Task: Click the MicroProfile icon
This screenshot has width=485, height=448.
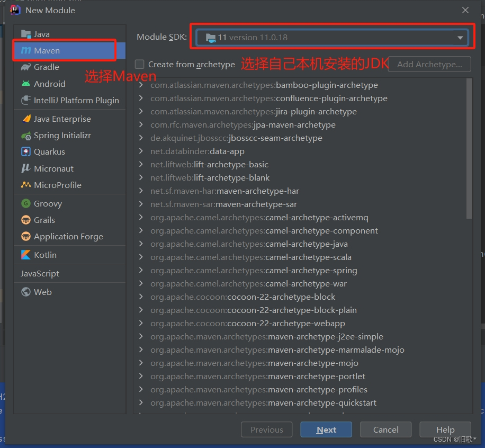Action: 26,185
